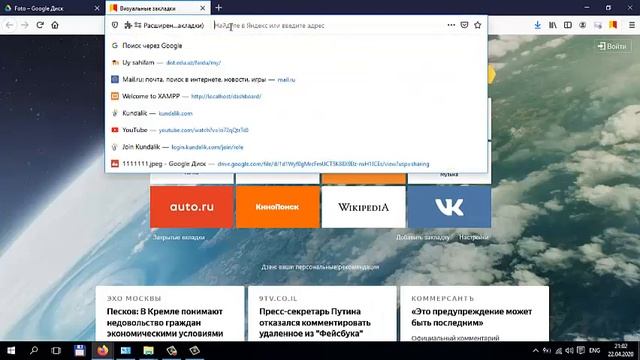Click the extension puzzle icon in address bar
Viewport: 640px width, 360px height.
(x=128, y=25)
